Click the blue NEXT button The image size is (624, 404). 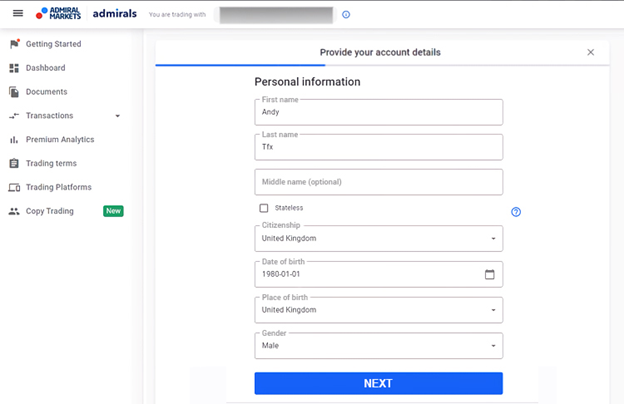tap(378, 383)
